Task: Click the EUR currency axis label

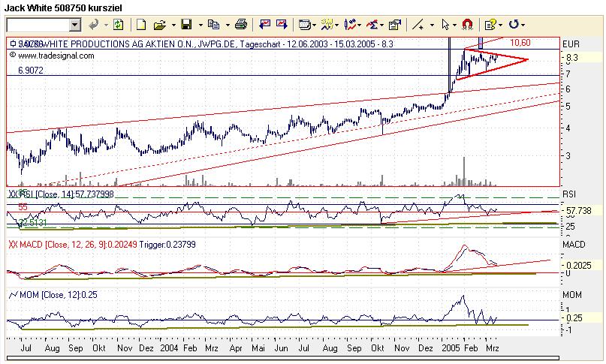Action: [x=571, y=44]
